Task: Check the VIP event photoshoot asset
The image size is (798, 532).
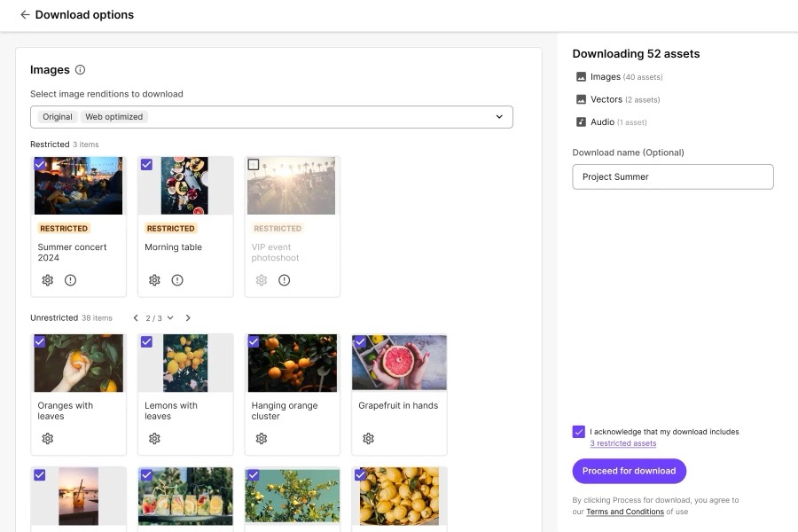Action: pyautogui.click(x=254, y=164)
